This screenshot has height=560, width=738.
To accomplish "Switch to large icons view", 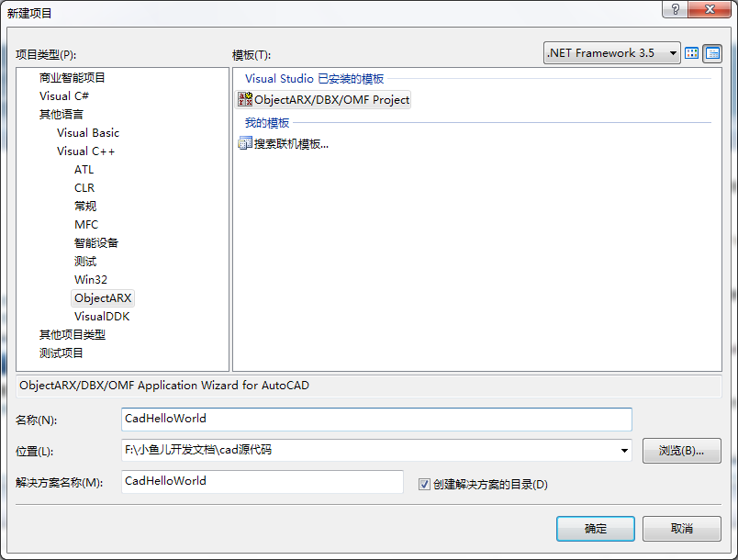I will [x=691, y=53].
